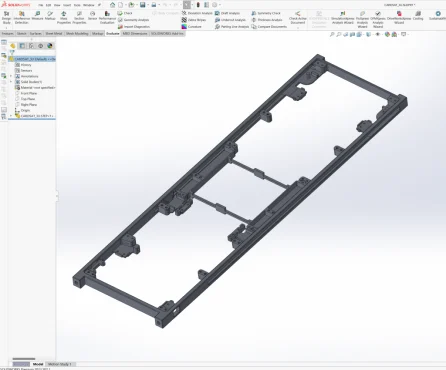Open Compare Documents
The image size is (446, 370).
pyautogui.click(x=269, y=27)
